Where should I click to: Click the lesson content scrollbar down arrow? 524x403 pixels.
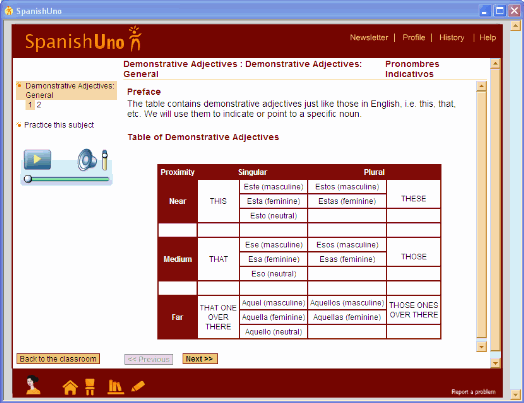coord(481,347)
